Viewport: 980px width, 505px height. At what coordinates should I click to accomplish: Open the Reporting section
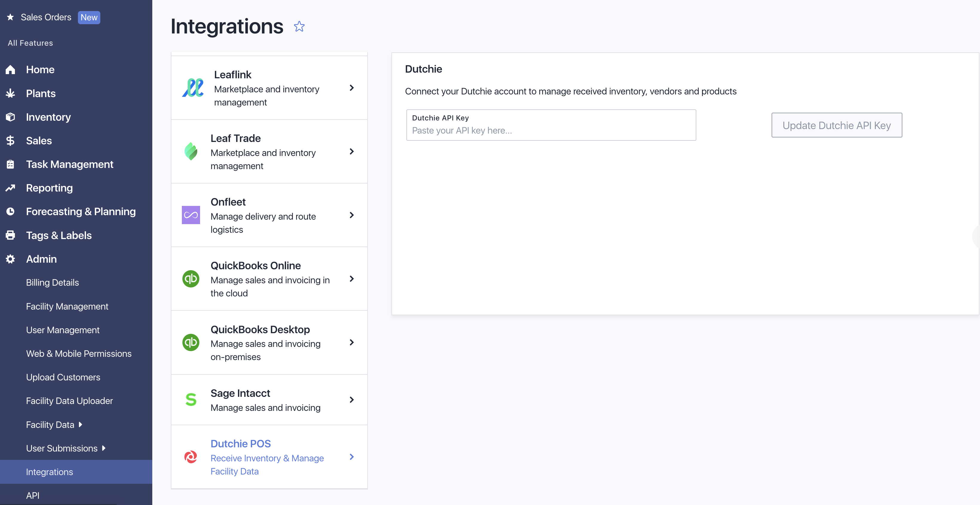click(50, 188)
